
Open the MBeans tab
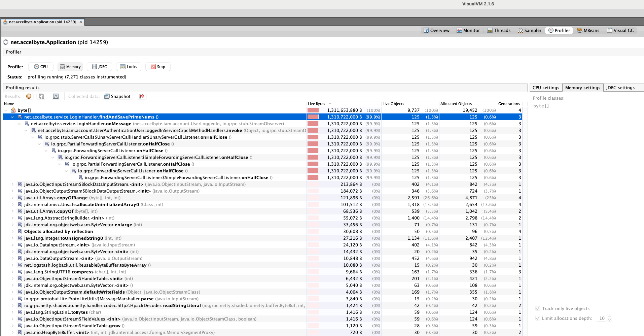coord(588,30)
